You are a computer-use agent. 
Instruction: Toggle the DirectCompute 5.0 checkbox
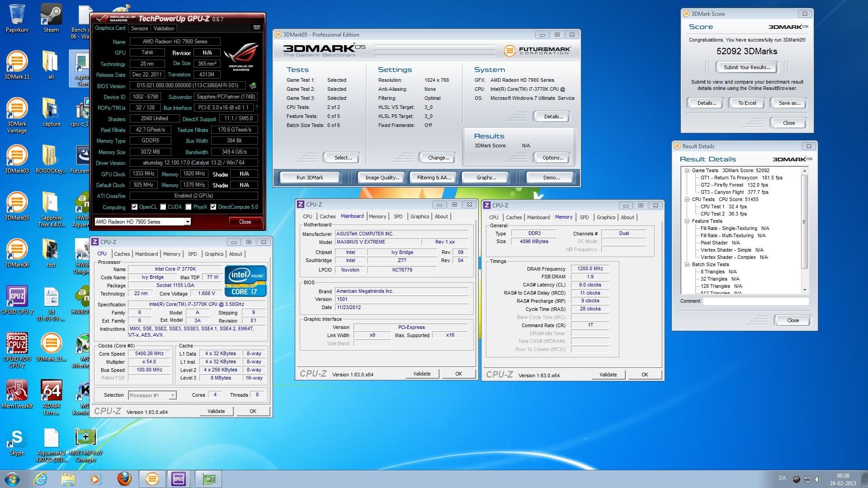pos(213,207)
